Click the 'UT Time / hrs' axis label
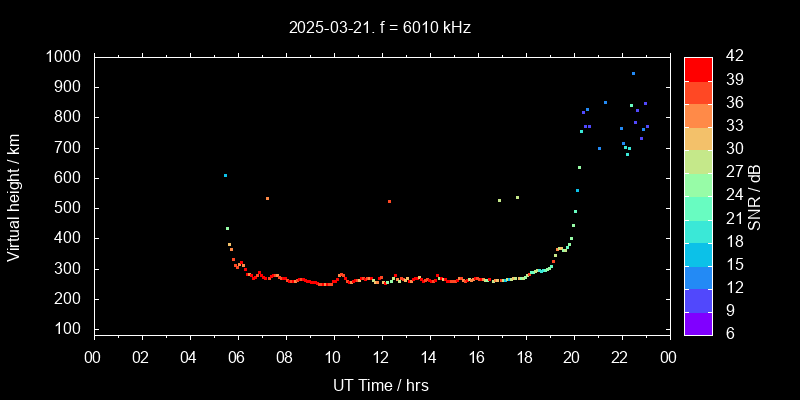800x400 pixels. pos(380,384)
